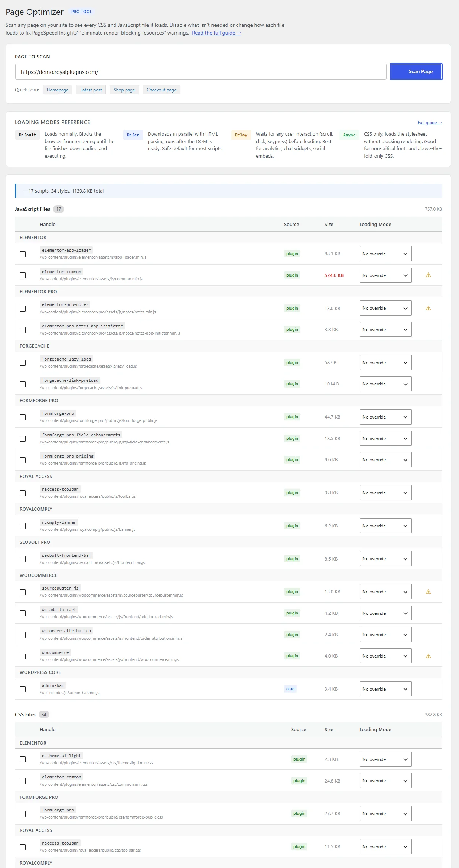The width and height of the screenshot is (459, 868).
Task: Click warning icon on elementor-pro-notes row
Action: point(428,308)
